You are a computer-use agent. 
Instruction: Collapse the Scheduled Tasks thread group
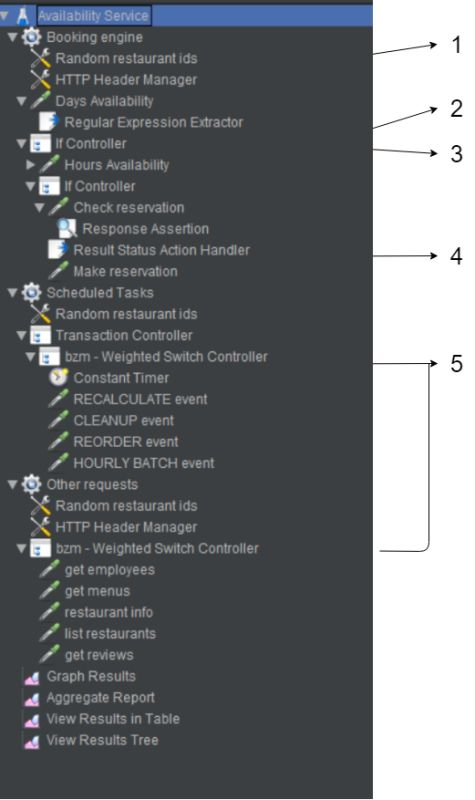coord(13,293)
